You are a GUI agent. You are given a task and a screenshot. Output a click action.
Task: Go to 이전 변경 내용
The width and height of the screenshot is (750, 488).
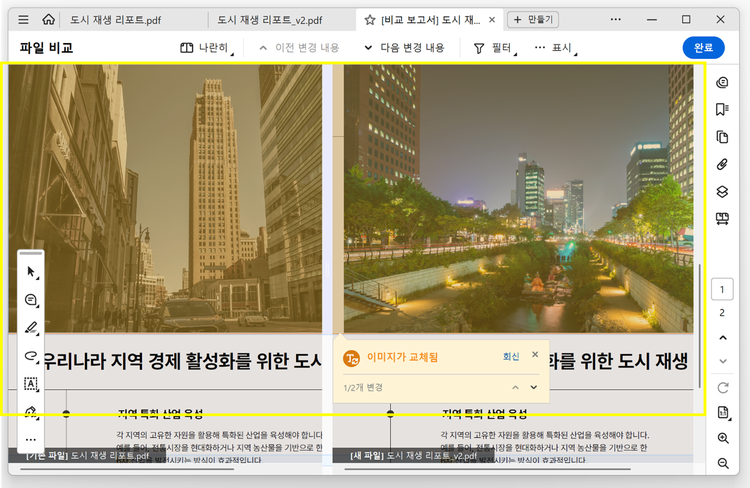pyautogui.click(x=299, y=48)
